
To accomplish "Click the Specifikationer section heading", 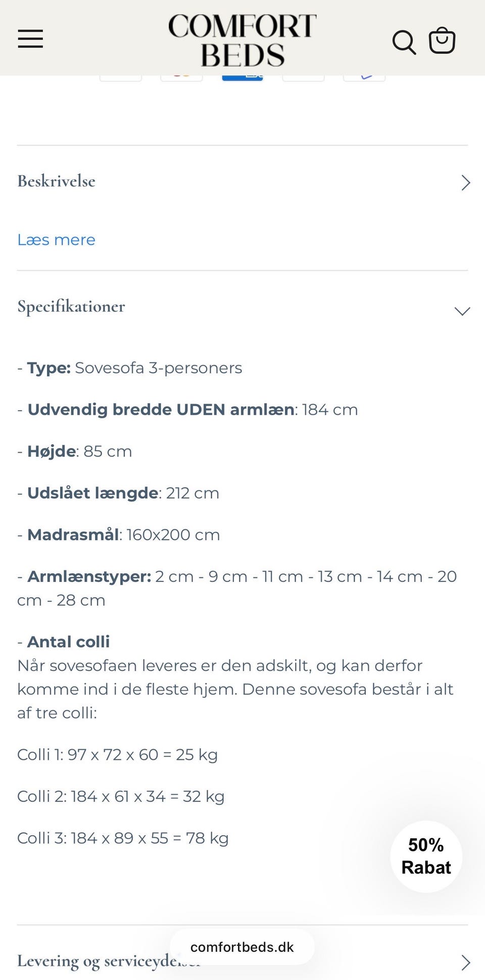I will coord(71,307).
